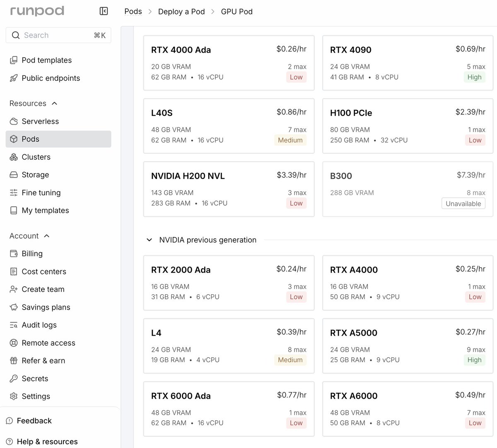Select the RTX A6000 card

pyautogui.click(x=408, y=409)
